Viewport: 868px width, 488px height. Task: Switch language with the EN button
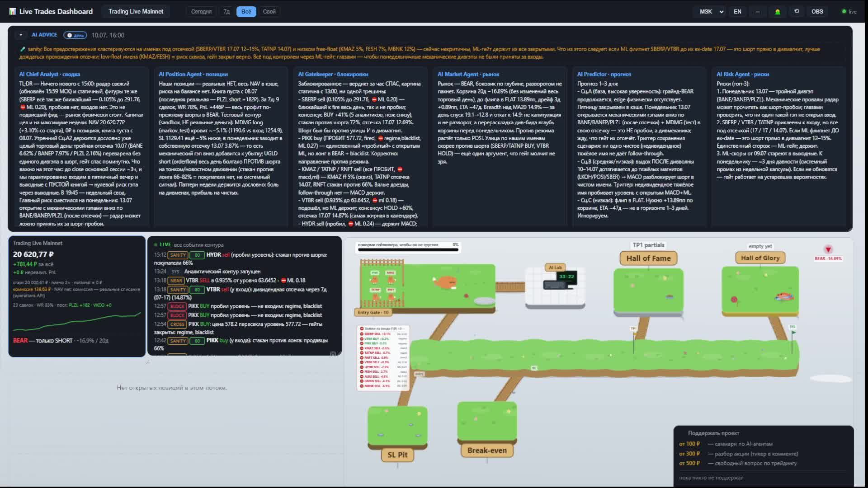(737, 11)
